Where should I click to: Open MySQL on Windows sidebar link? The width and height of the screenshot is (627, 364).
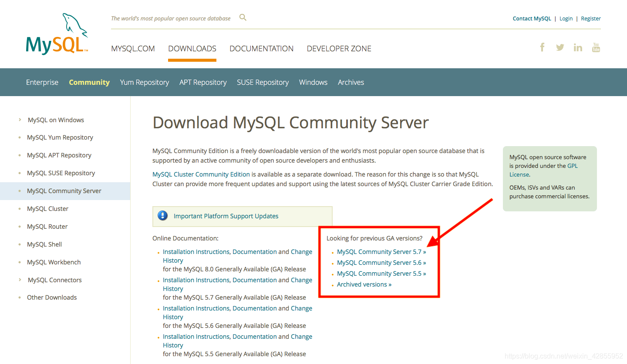[56, 120]
